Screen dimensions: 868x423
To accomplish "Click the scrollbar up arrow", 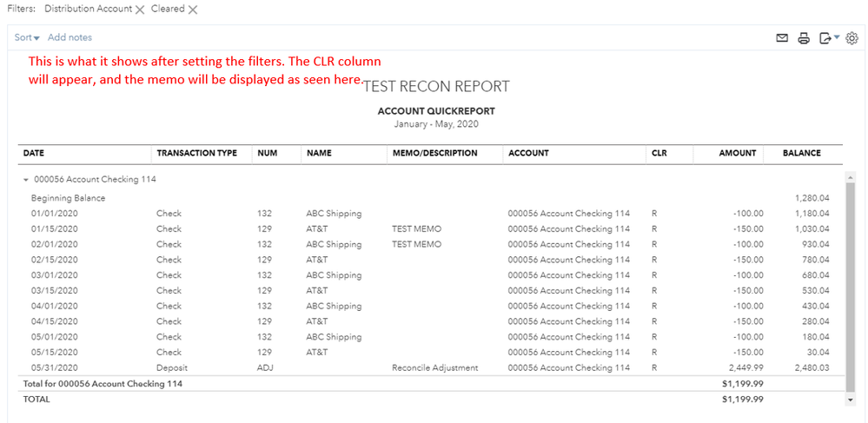I will 851,177.
